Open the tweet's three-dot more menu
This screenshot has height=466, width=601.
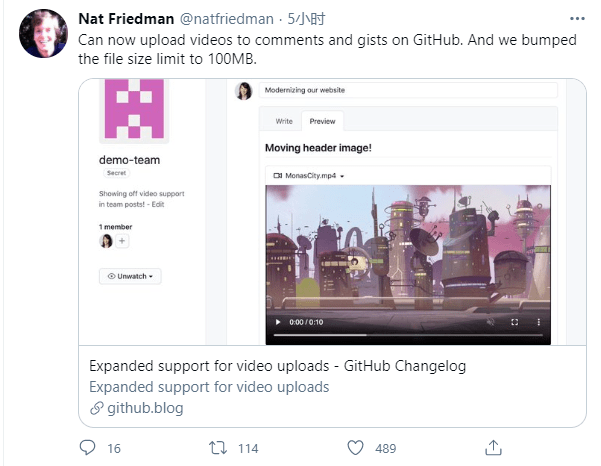tap(577, 18)
